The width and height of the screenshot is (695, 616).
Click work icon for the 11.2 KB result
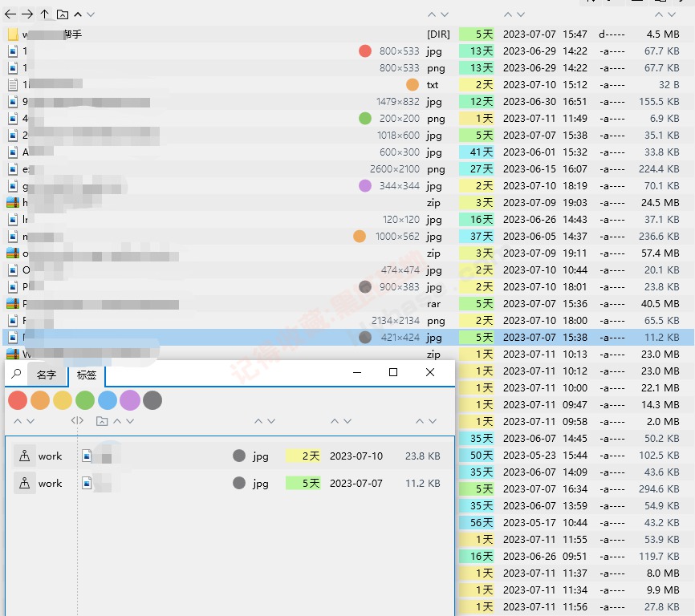coord(25,483)
